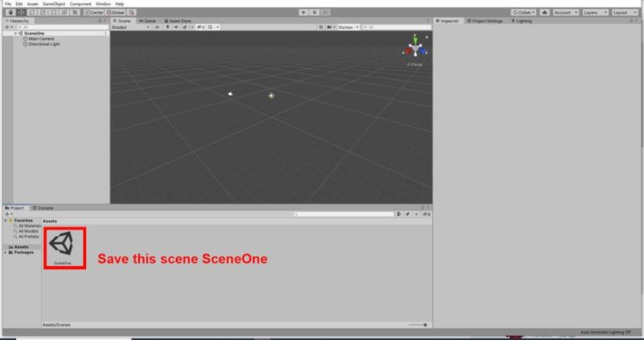Select the Rotate tool
The width and height of the screenshot is (644, 340).
[32, 12]
